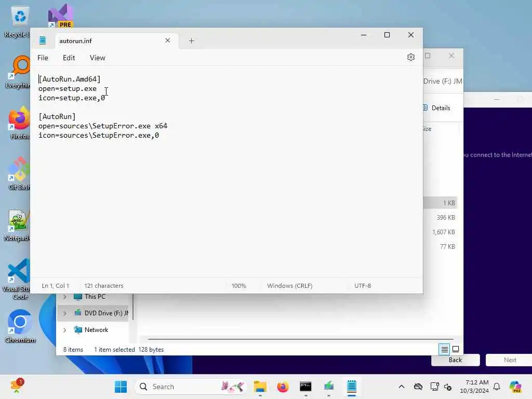
Task: Open File Explorer from the taskbar
Action: tap(260, 387)
